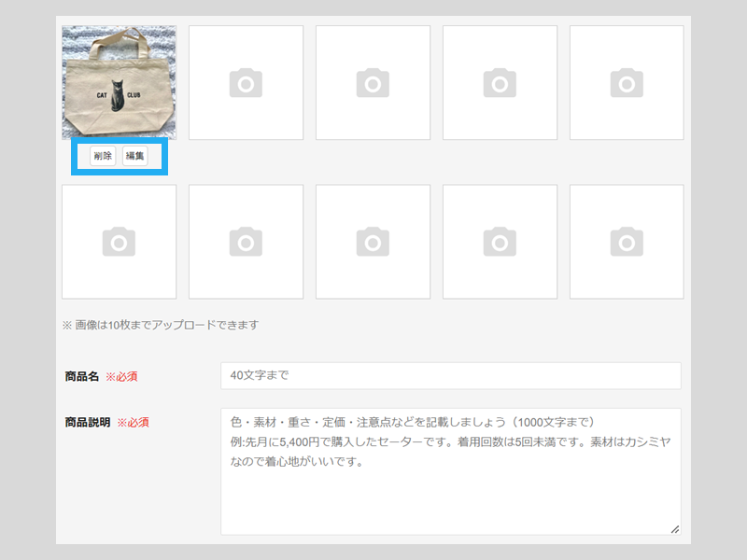747x560 pixels.
Task: Click the camera icon in the third slot of the top row
Action: click(373, 83)
